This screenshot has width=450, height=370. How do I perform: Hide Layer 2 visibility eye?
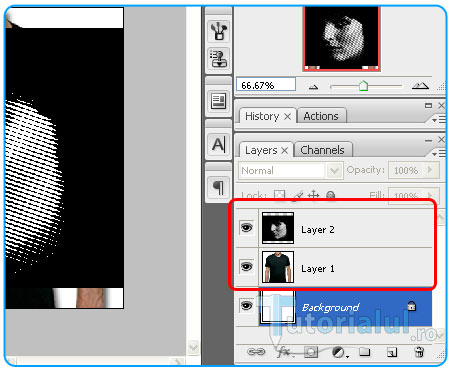click(247, 228)
